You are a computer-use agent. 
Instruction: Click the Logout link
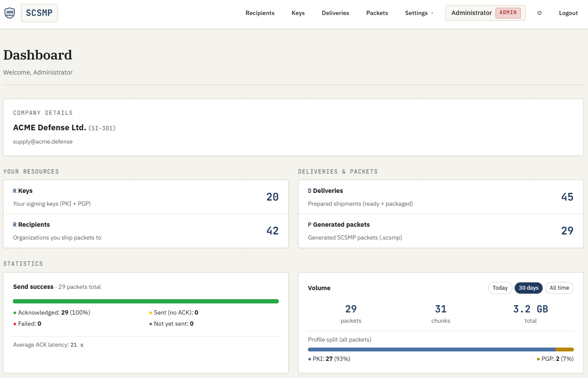568,13
